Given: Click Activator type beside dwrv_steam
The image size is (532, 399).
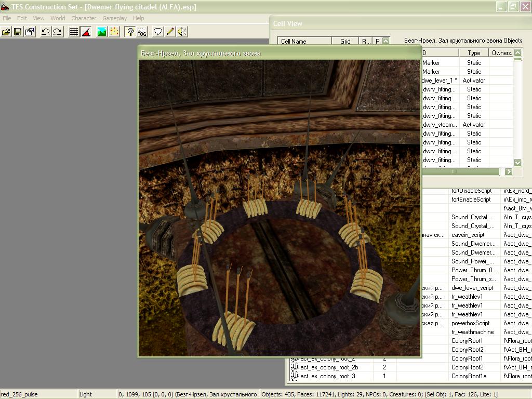Looking at the screenshot, I should (x=474, y=125).
